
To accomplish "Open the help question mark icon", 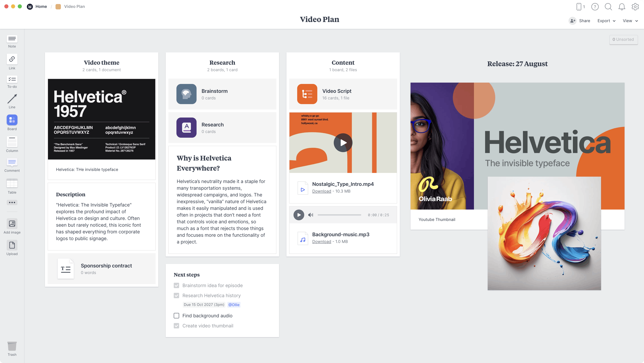I will tap(595, 7).
